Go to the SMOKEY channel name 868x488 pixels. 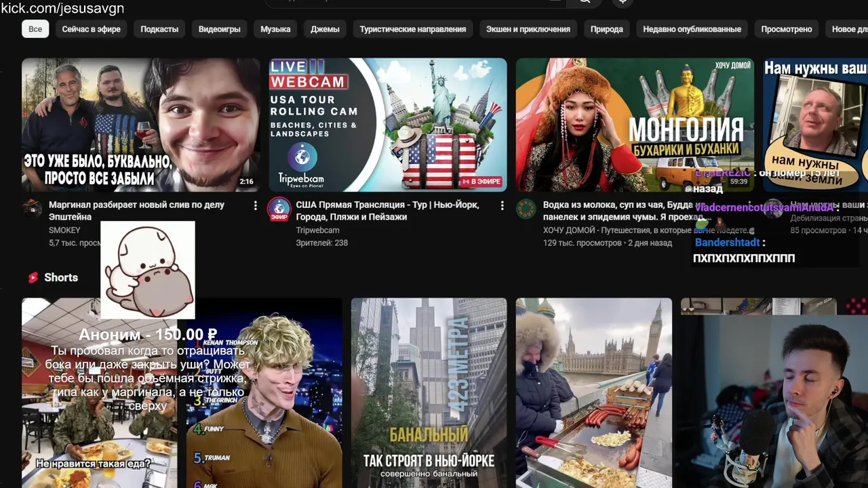click(x=64, y=230)
